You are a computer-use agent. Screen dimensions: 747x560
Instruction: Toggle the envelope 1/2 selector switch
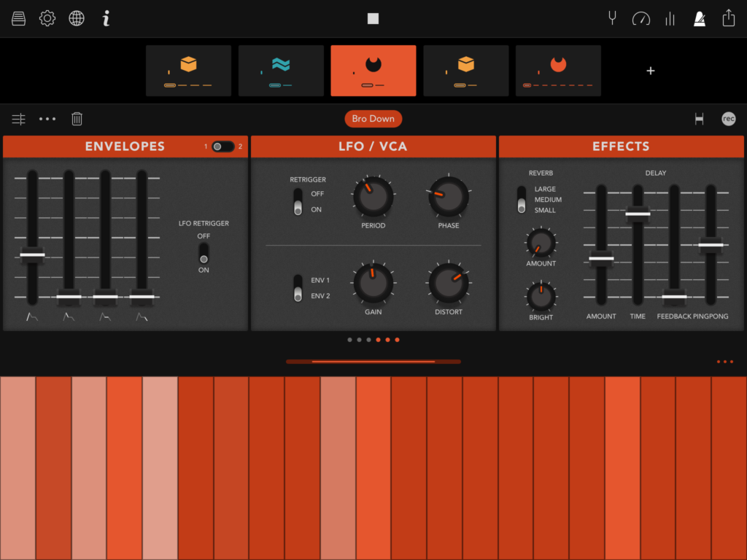coord(222,147)
